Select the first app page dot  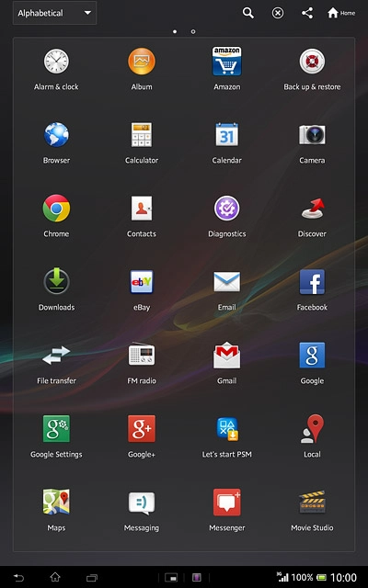click(x=175, y=31)
